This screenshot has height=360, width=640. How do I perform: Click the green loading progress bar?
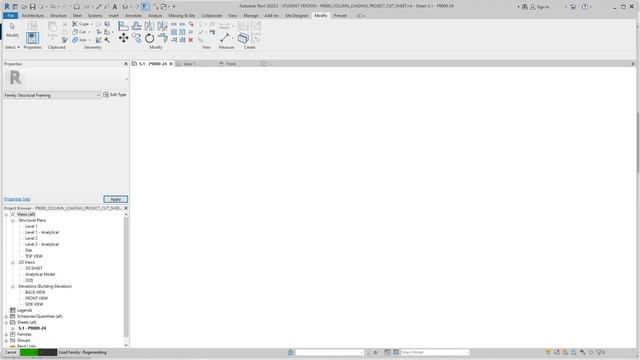pyautogui.click(x=38, y=352)
